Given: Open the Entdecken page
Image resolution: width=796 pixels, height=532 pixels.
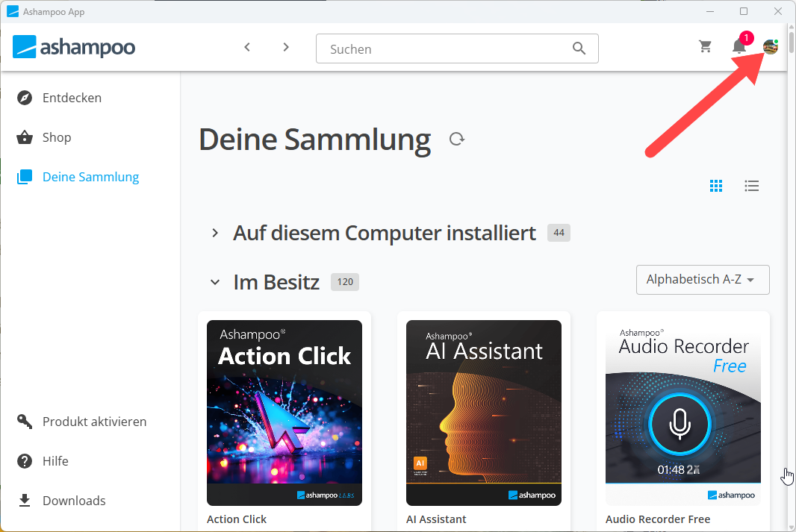Looking at the screenshot, I should pyautogui.click(x=72, y=98).
